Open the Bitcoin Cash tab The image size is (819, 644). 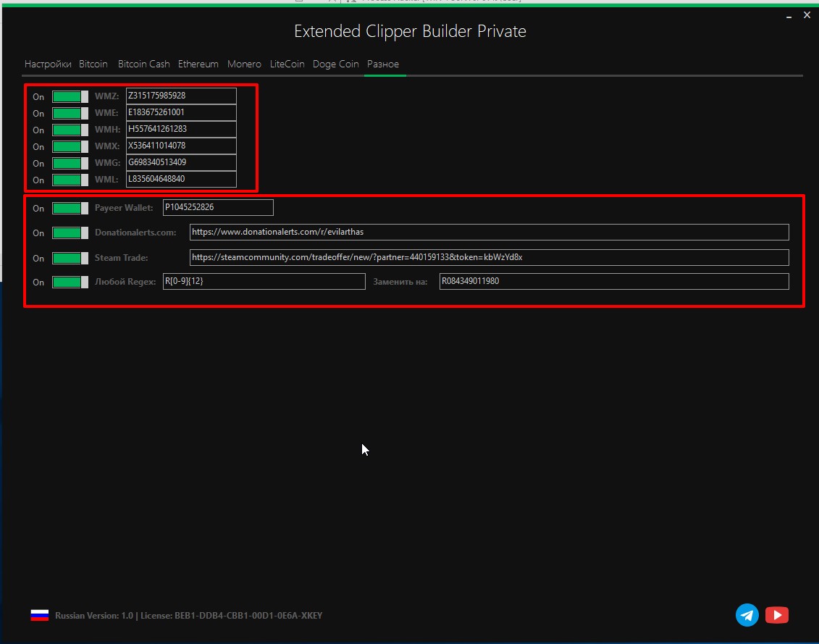coord(143,64)
